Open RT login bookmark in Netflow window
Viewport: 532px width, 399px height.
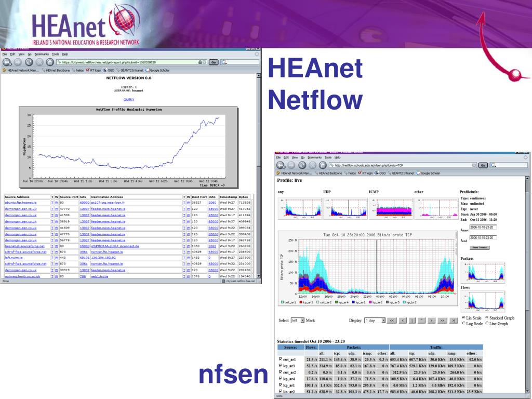tap(94, 70)
